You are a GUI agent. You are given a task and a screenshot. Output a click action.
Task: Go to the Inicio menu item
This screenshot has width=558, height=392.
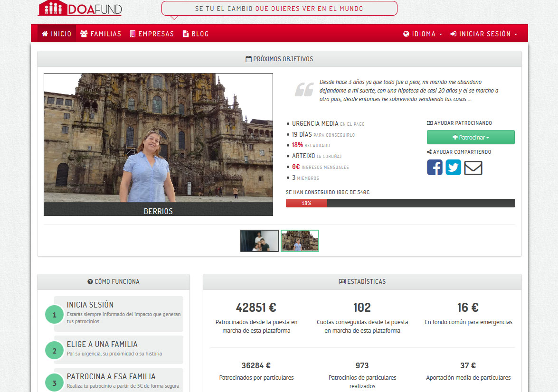tap(57, 34)
